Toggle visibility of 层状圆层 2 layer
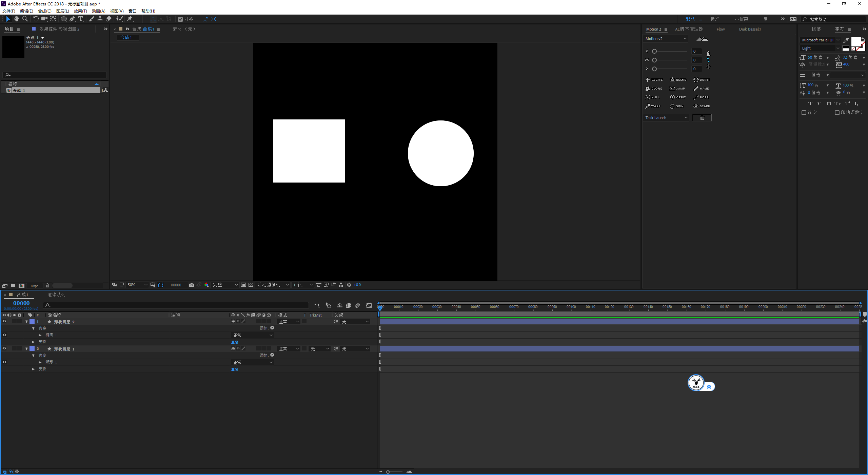868x475 pixels. pos(5,321)
